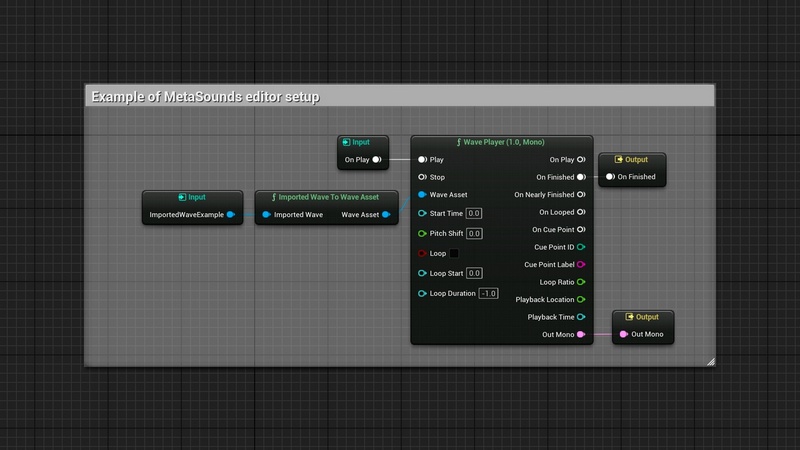The width and height of the screenshot is (800, 450).
Task: Toggle the Loop checkbox on Wave Player
Action: coord(454,254)
